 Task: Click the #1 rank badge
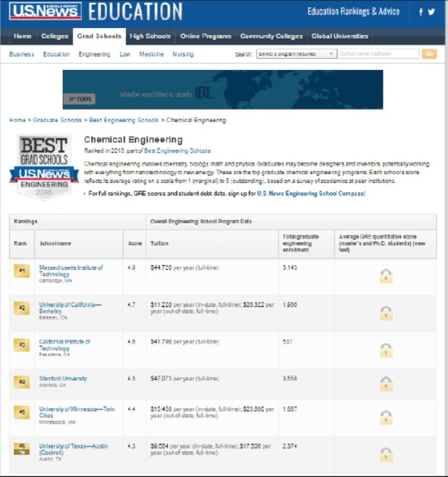point(21,271)
